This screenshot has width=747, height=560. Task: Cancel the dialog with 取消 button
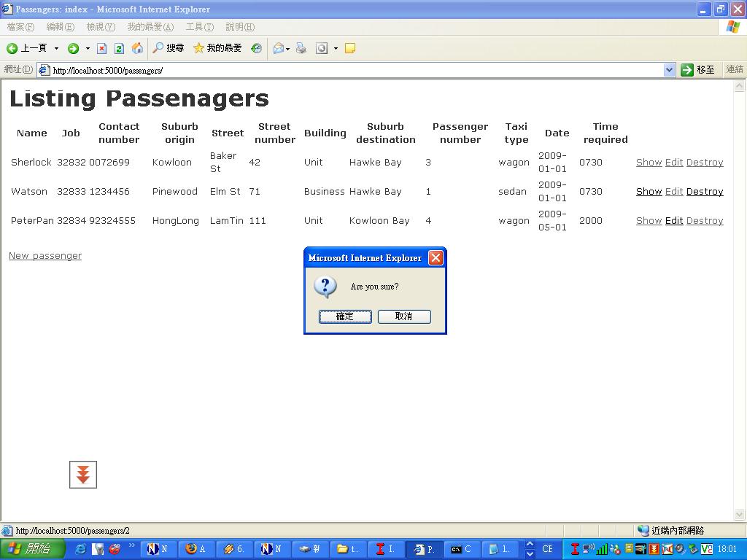404,316
